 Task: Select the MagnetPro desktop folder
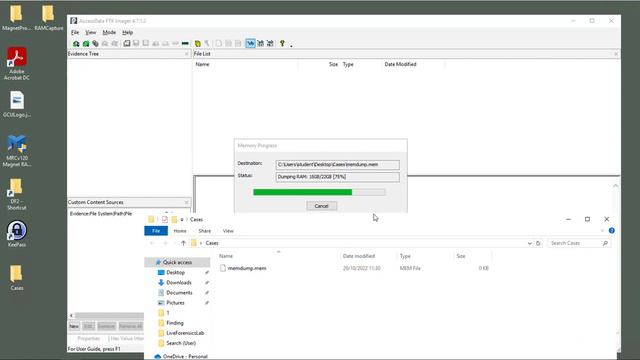16,18
